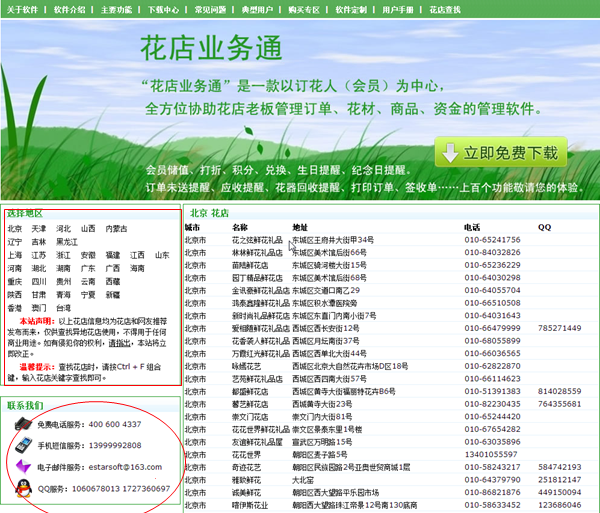600x513 pixels.
Task: Click mobile number 13401055597 in the table
Action: tap(491, 454)
